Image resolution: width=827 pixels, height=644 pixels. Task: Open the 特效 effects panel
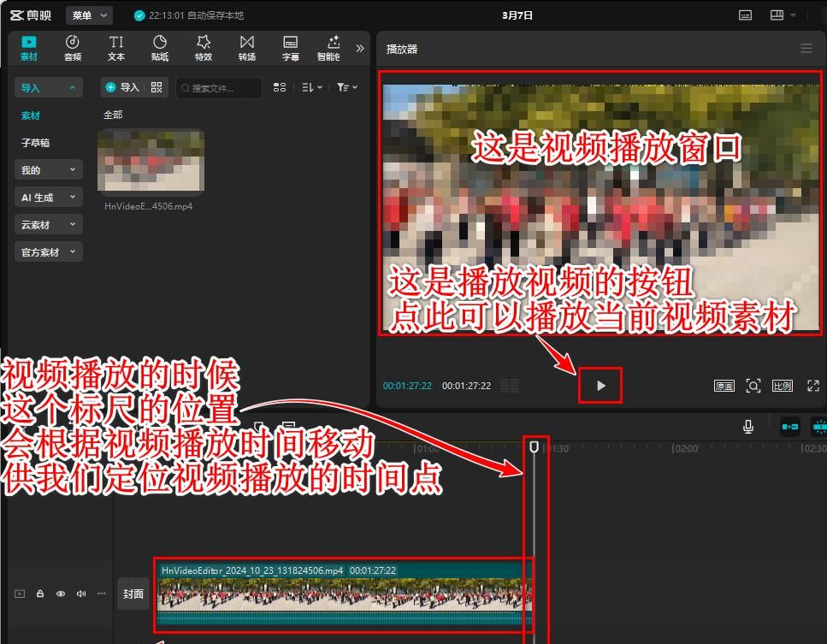click(x=203, y=48)
